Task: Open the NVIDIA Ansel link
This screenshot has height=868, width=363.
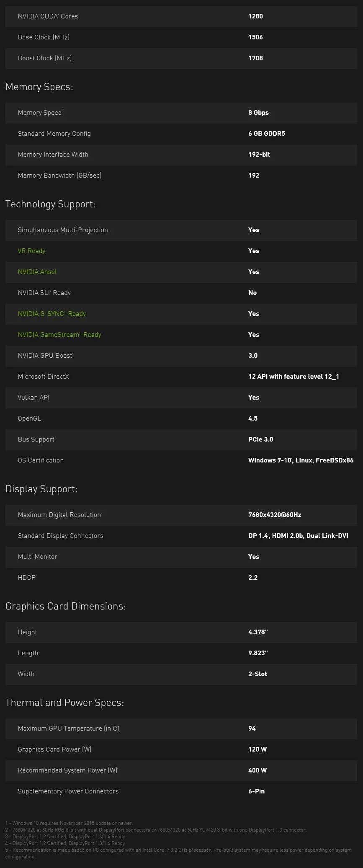Action: pos(37,272)
